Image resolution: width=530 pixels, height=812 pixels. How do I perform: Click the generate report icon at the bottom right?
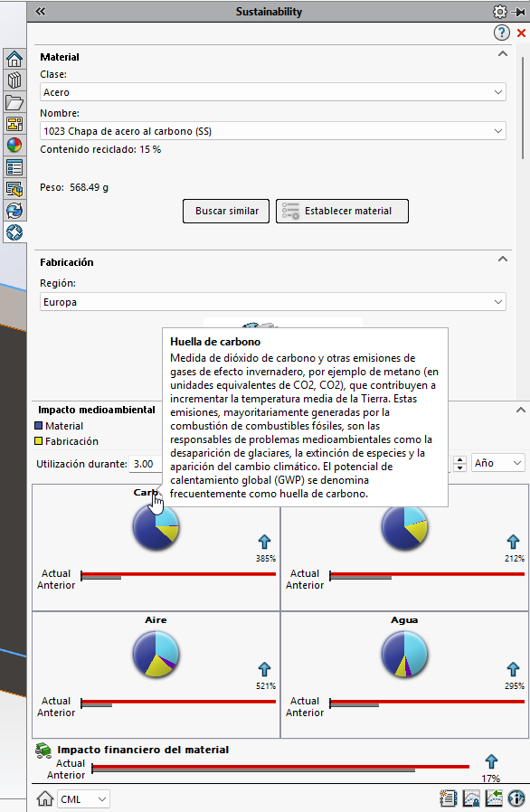(448, 798)
